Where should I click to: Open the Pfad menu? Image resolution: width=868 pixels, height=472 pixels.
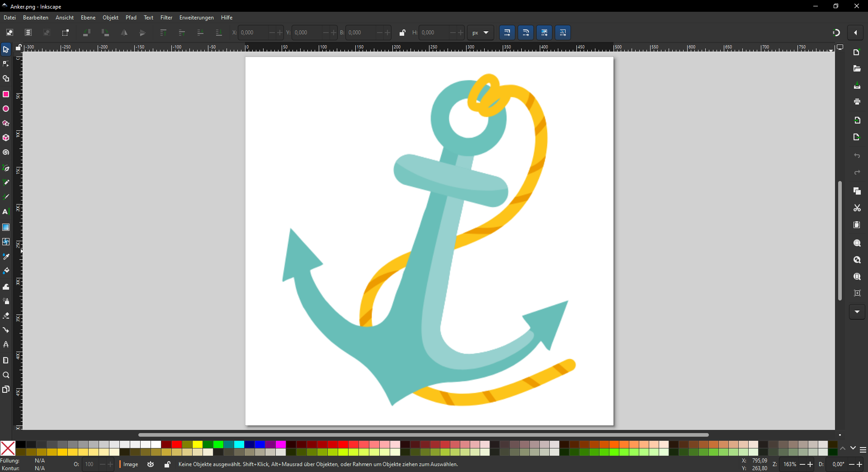tap(131, 18)
